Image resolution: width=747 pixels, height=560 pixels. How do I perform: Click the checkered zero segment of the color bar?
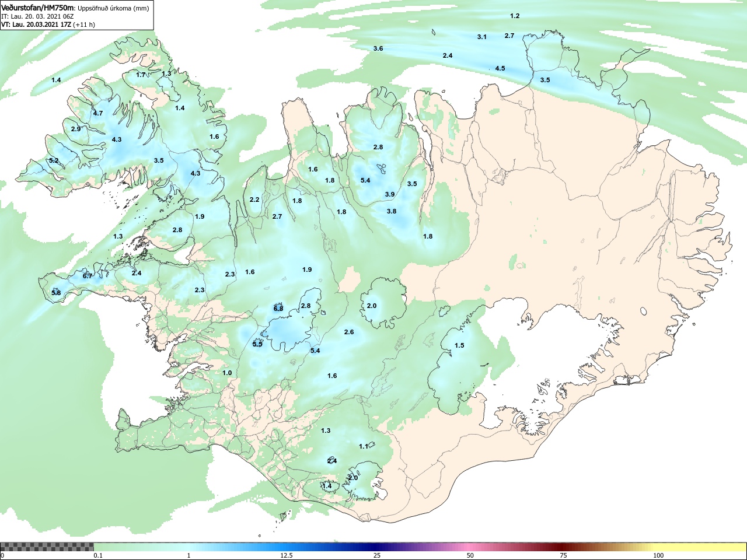(x=47, y=547)
